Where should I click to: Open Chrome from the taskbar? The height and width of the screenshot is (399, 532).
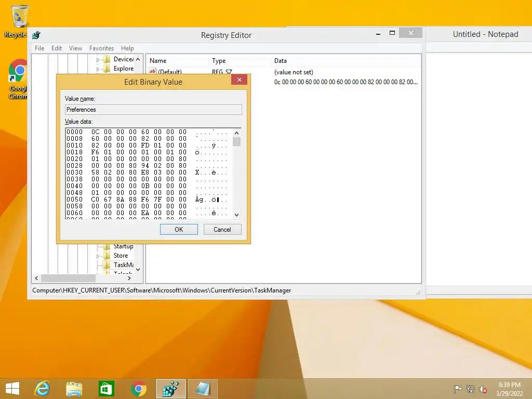138,389
